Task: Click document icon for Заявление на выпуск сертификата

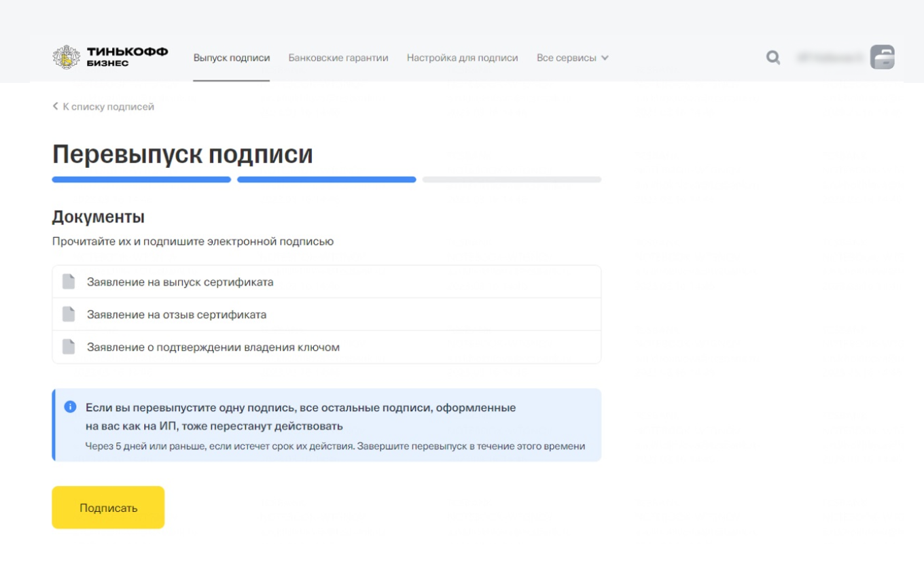Action: pyautogui.click(x=69, y=281)
